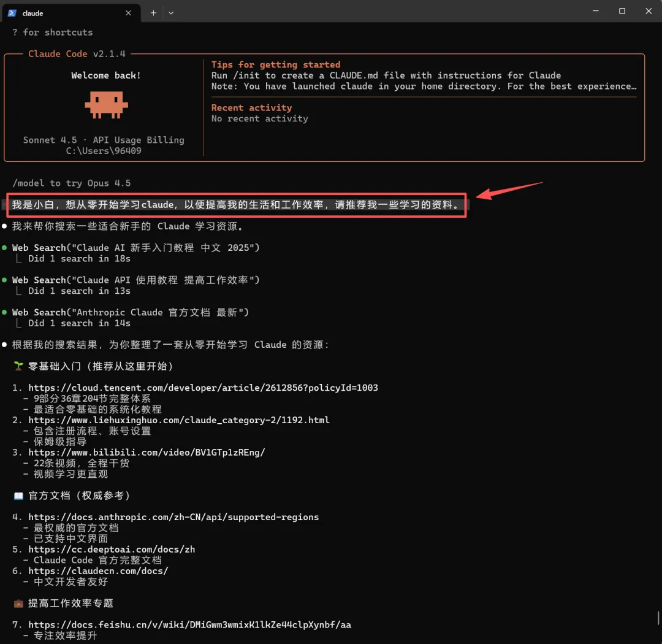Screen dimensions: 662x644
Task: Click the first Web Search line 新手入门教程
Action: click(135, 248)
